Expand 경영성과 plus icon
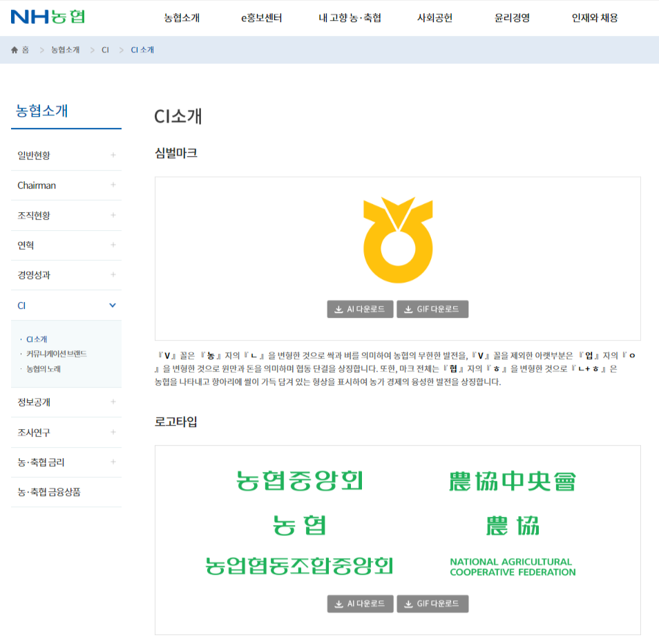 (113, 275)
